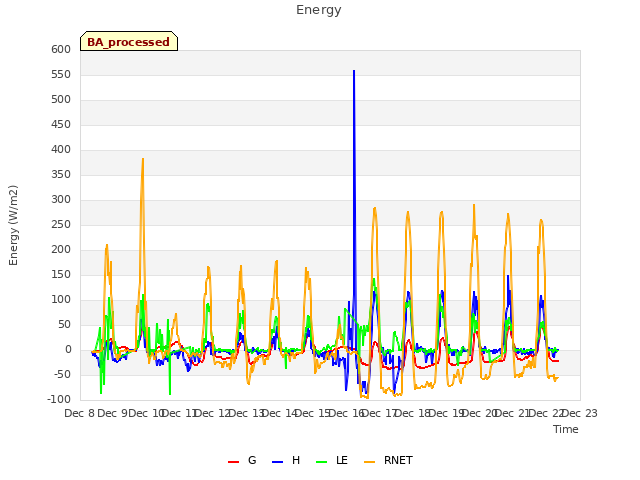This screenshot has height=480, width=640.
Task: Click the 350 y-axis tick value
Action: 61,175
